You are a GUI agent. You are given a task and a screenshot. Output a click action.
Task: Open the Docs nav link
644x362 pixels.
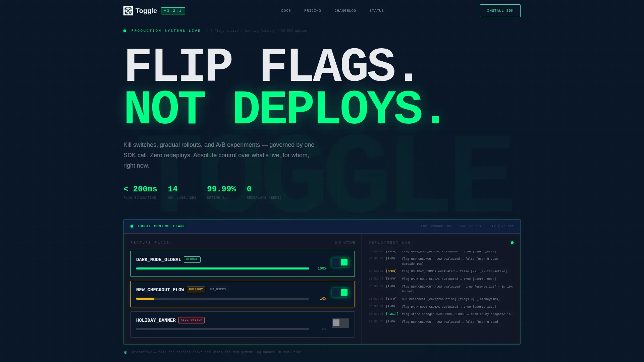point(286,11)
